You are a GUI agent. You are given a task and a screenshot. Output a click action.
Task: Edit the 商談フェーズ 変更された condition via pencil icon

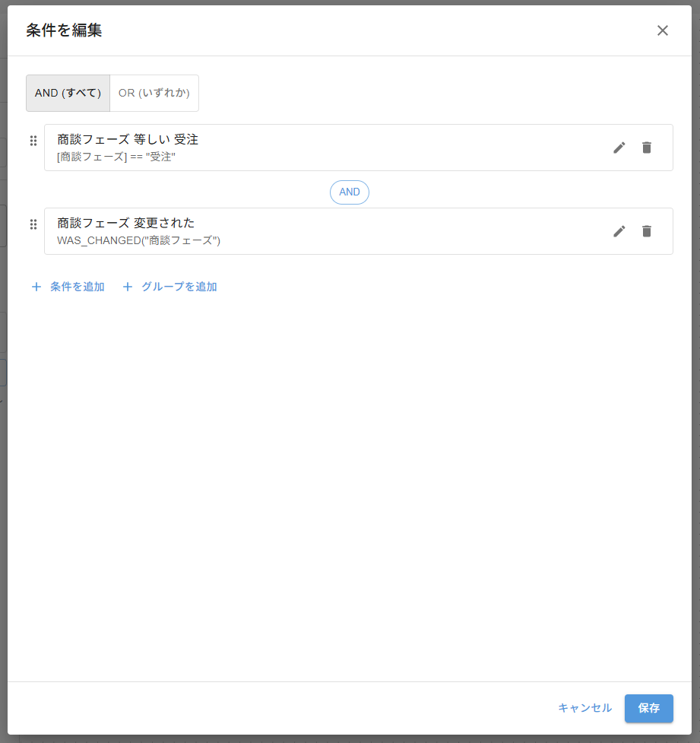coord(619,231)
